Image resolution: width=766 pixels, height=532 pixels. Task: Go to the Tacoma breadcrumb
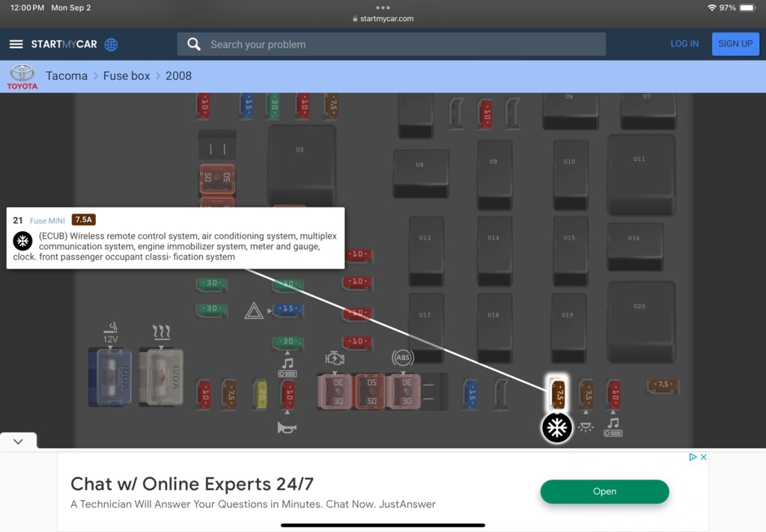click(67, 76)
